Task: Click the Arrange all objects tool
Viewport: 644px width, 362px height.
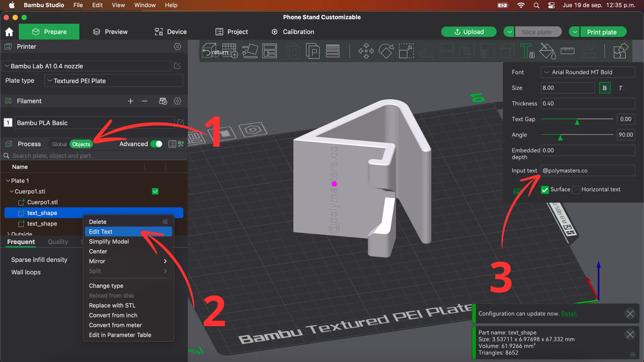Action: point(270,51)
